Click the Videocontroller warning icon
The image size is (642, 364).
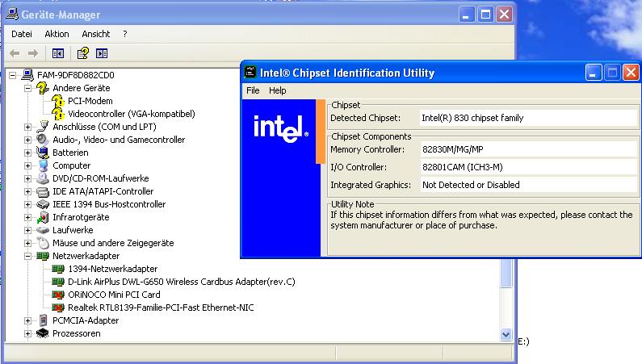click(58, 114)
